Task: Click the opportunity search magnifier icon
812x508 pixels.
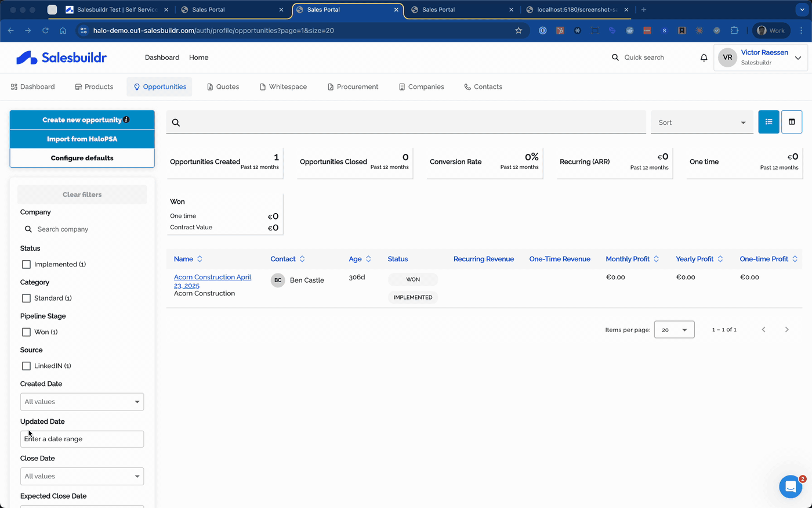Action: [x=176, y=123]
